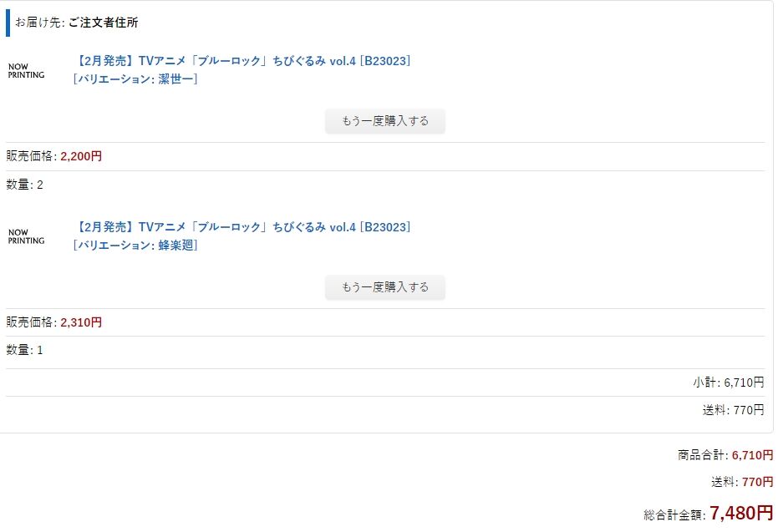Open the NOW PRINTING thumbnail for 蜂楽廻 item
Image resolution: width=778 pixels, height=532 pixels.
26,236
